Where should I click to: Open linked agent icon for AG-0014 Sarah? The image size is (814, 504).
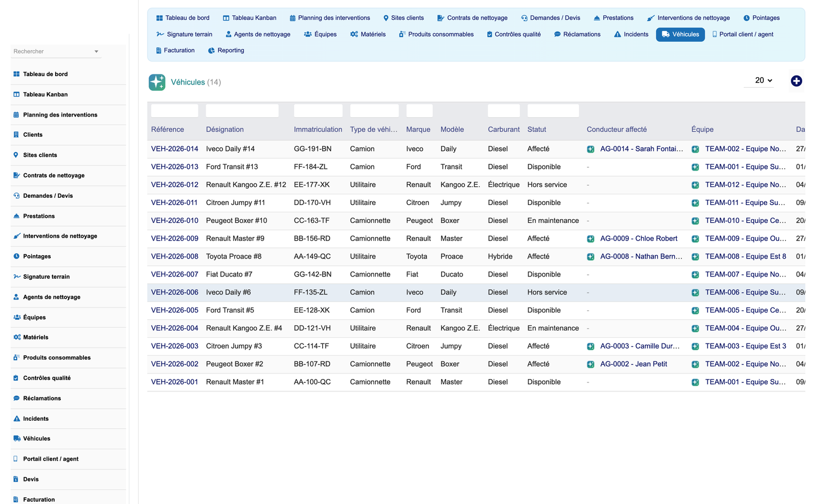pyautogui.click(x=590, y=149)
